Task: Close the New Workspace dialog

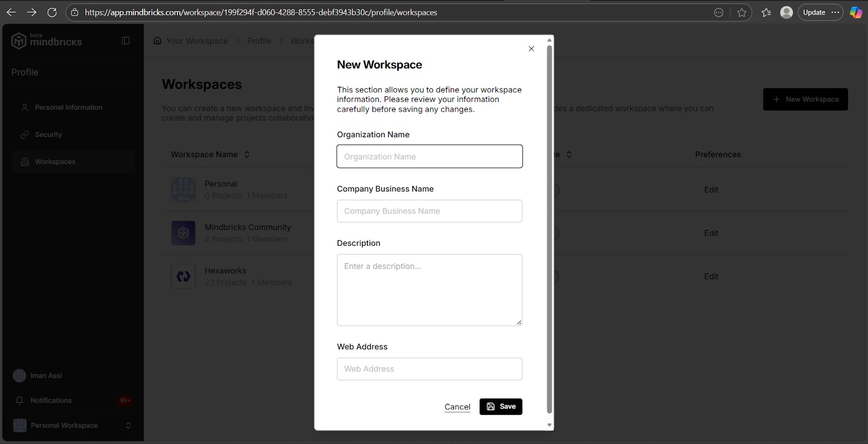Action: (x=531, y=49)
